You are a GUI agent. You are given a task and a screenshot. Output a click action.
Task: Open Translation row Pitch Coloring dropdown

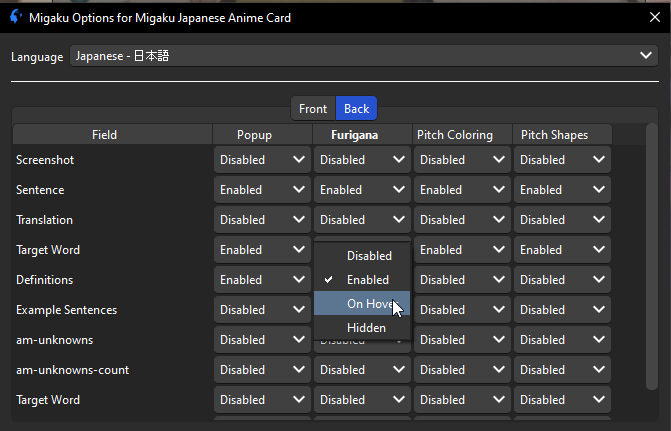pos(462,220)
